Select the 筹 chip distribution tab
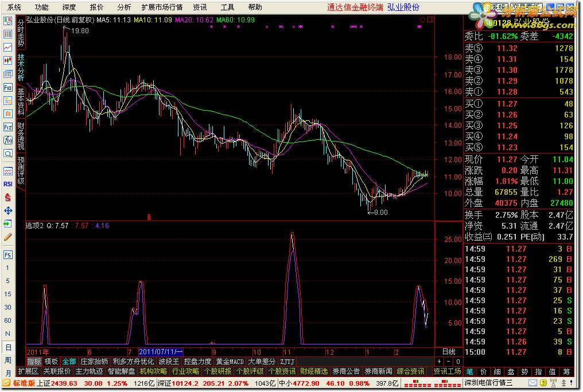583x392 pixels. coord(566,371)
